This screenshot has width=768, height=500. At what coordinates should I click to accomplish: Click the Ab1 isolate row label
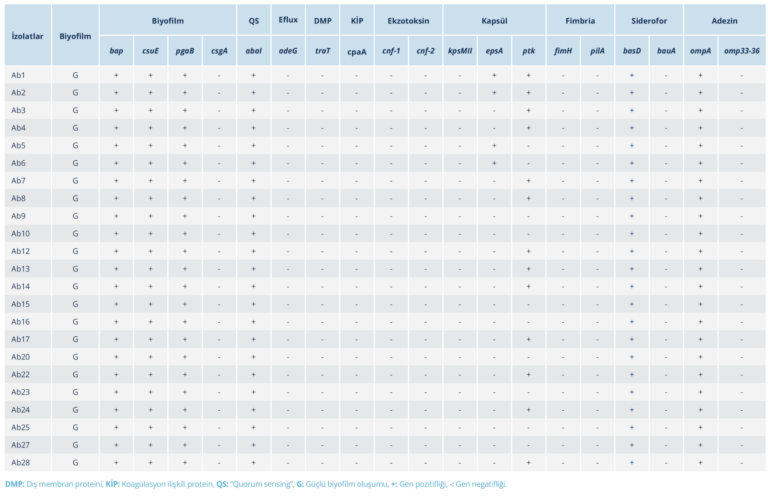[x=19, y=76]
